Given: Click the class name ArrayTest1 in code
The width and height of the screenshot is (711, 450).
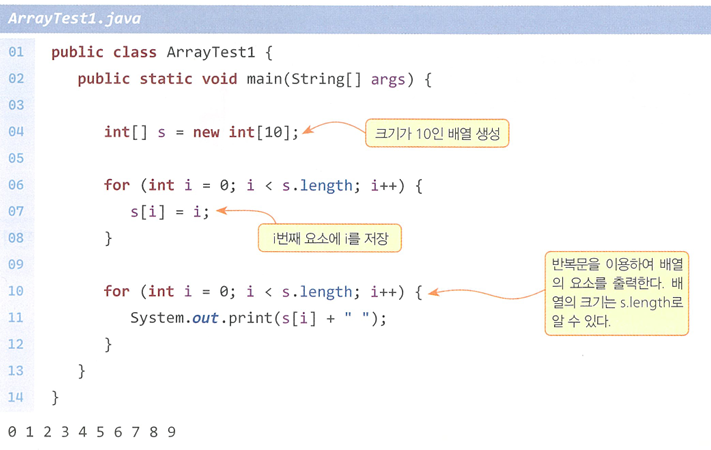Looking at the screenshot, I should (211, 52).
